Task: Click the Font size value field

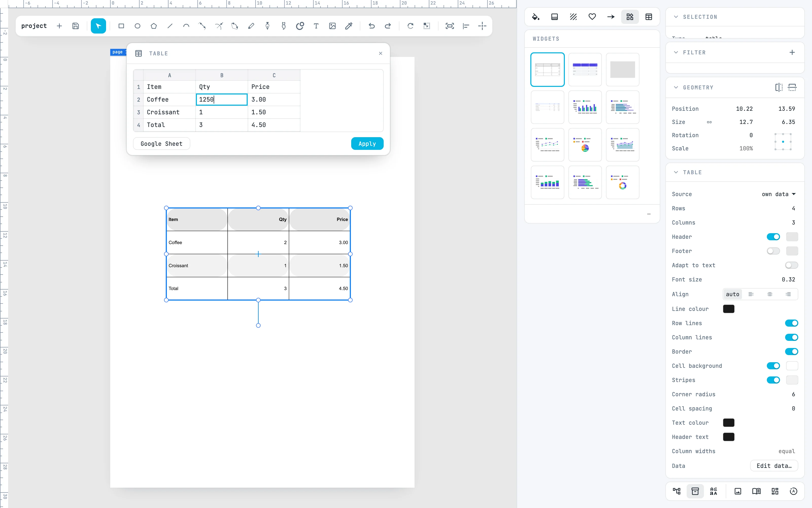Action: [x=788, y=280]
